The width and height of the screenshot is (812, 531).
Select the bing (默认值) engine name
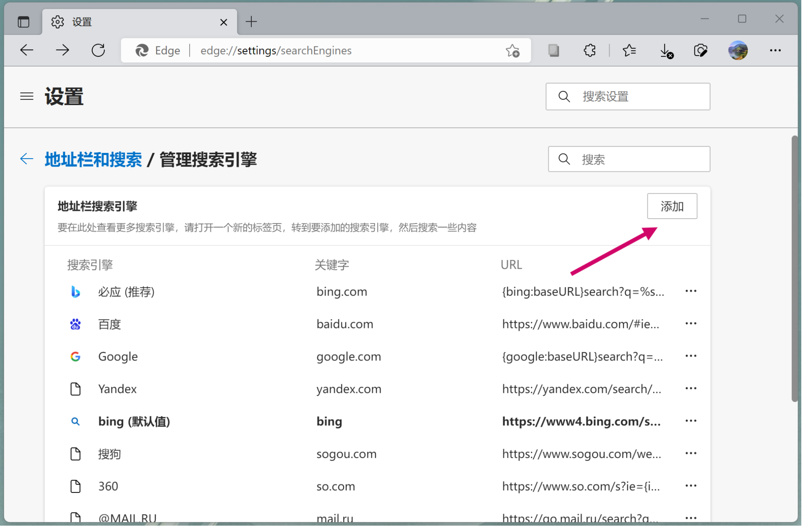[134, 422]
